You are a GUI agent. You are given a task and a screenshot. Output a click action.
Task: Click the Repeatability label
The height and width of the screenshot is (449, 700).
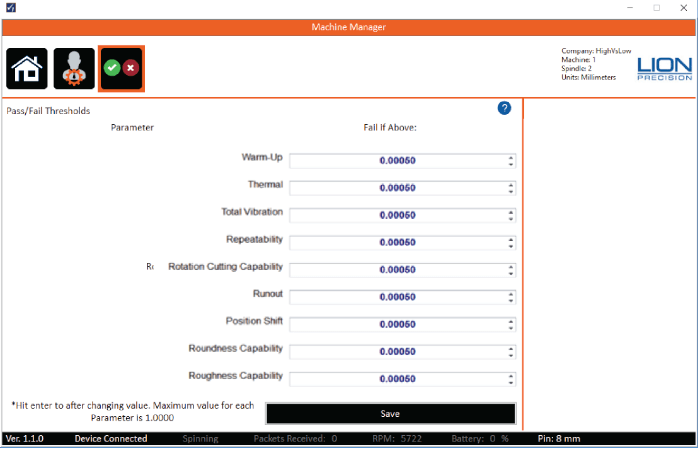[x=254, y=239]
